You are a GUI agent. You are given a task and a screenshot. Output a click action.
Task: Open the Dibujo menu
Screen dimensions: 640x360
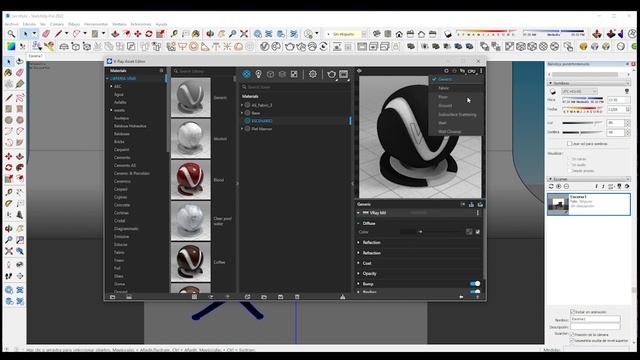coord(74,24)
